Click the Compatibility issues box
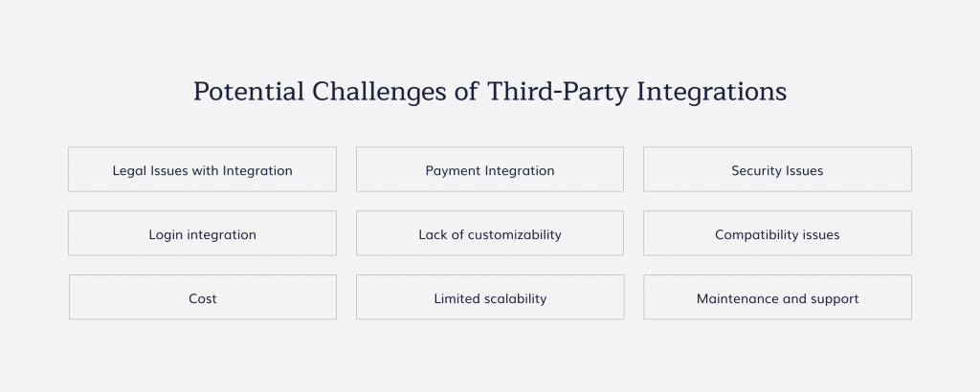The width and height of the screenshot is (980, 392). (x=777, y=233)
